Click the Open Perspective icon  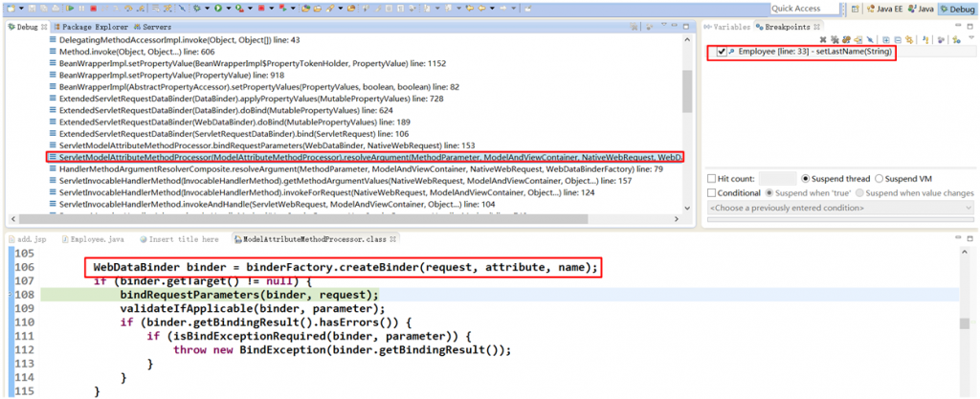coord(855,9)
